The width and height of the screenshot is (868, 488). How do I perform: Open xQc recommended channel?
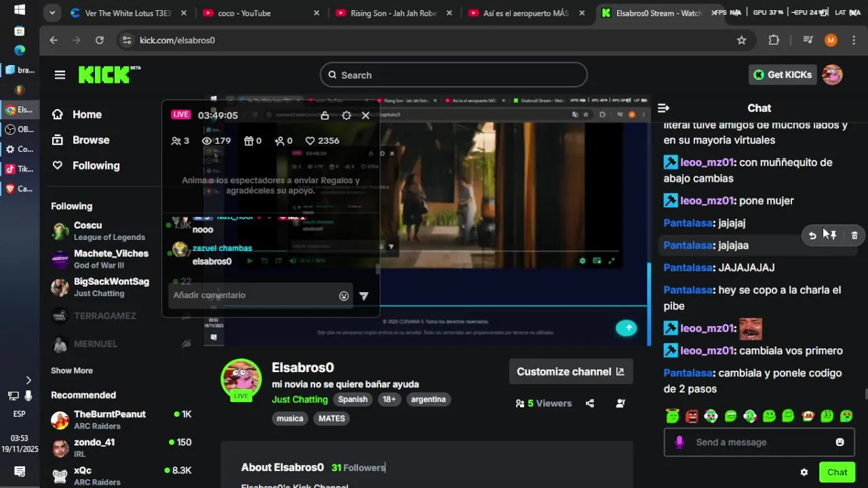(122, 475)
